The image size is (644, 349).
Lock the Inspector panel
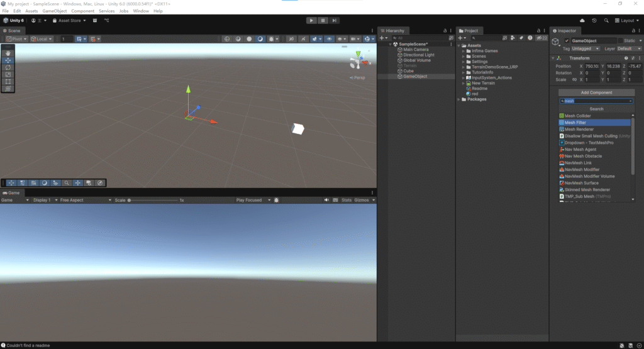633,31
